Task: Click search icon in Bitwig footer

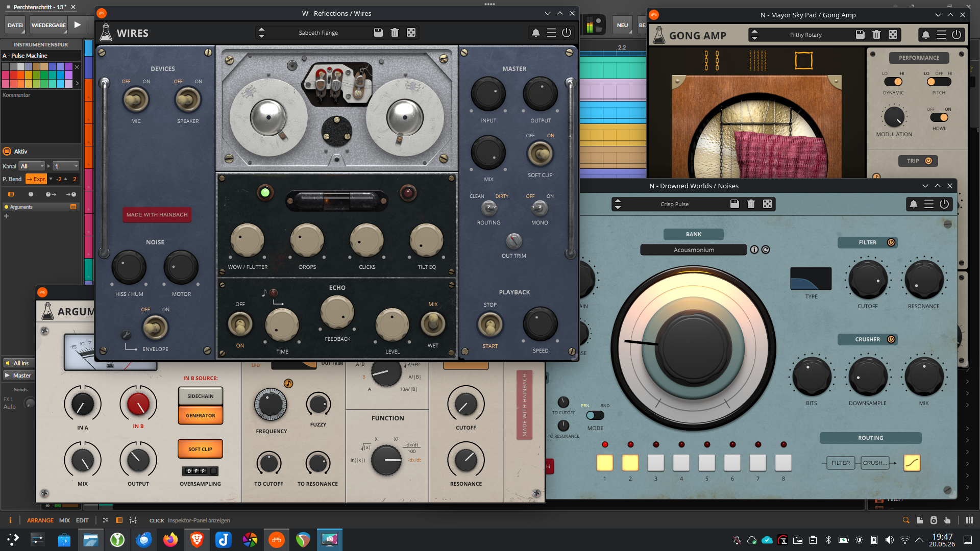Action: 906,520
